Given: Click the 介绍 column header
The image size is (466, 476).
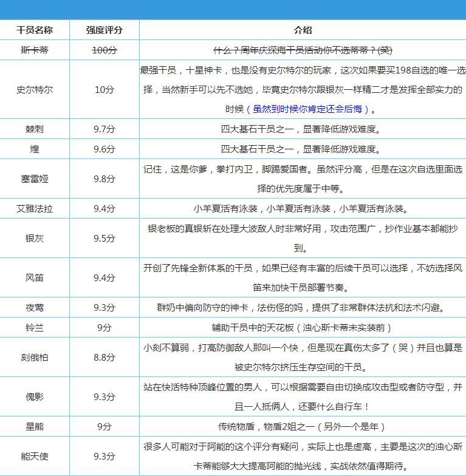Looking at the screenshot, I should pyautogui.click(x=303, y=30).
